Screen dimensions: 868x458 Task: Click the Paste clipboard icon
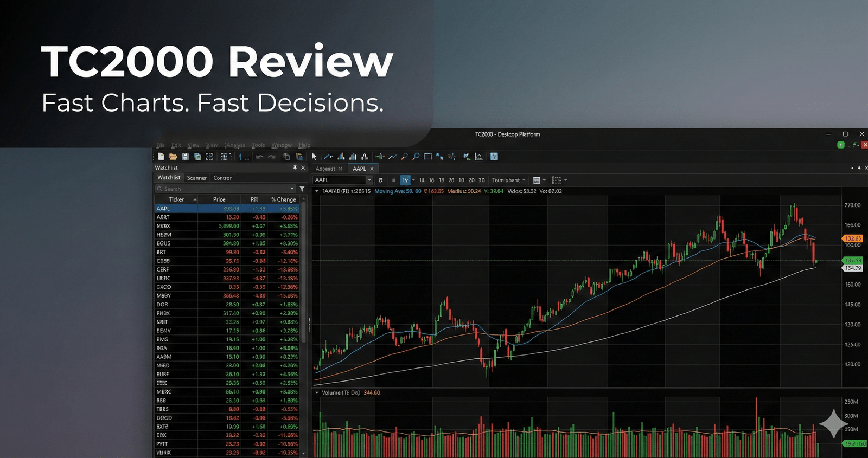pyautogui.click(x=299, y=157)
